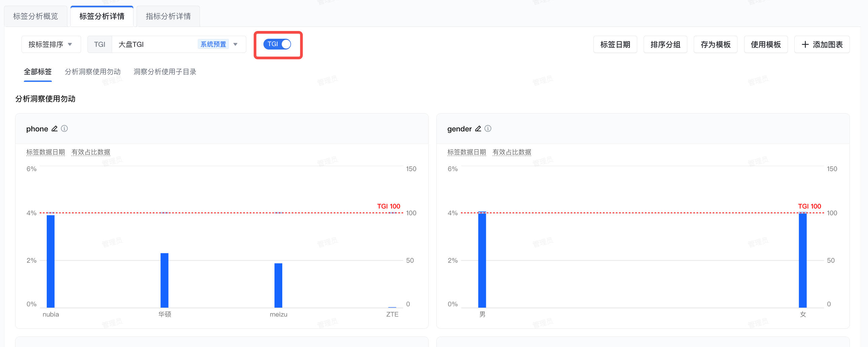The width and height of the screenshot is (868, 347).
Task: Expand the 大盘TGI selector dropdown
Action: pyautogui.click(x=179, y=44)
